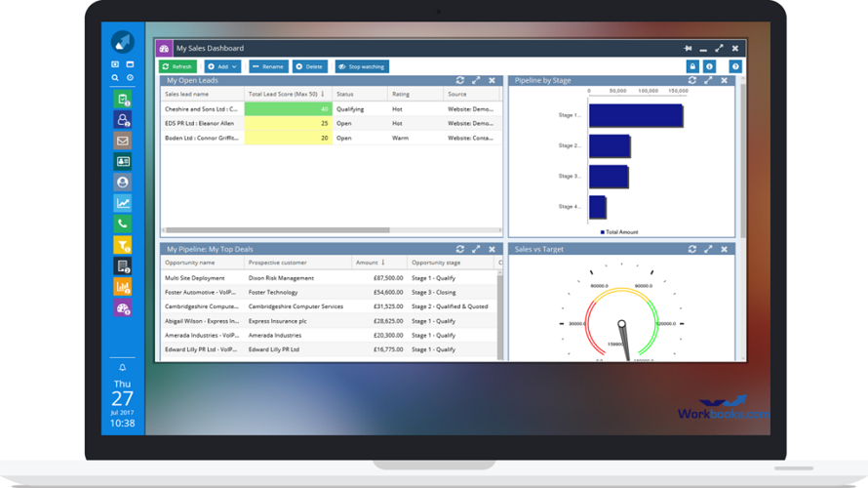
Task: Select the Cambridgeshire Computer Services cell
Action: click(296, 306)
